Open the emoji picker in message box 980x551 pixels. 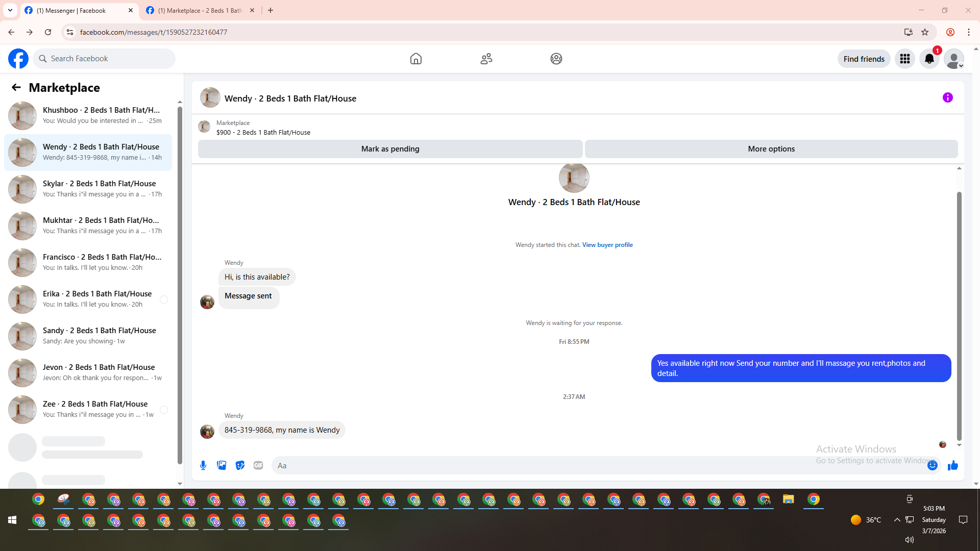tap(933, 465)
